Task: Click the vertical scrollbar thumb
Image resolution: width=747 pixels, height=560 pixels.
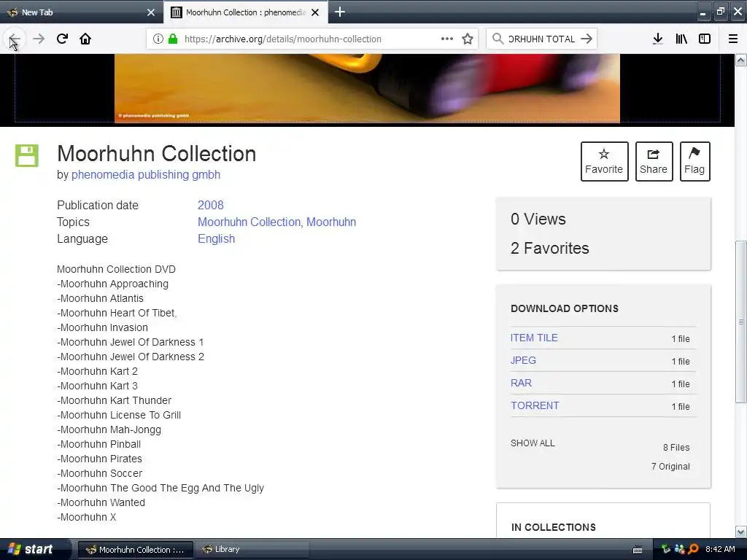Action: click(741, 322)
